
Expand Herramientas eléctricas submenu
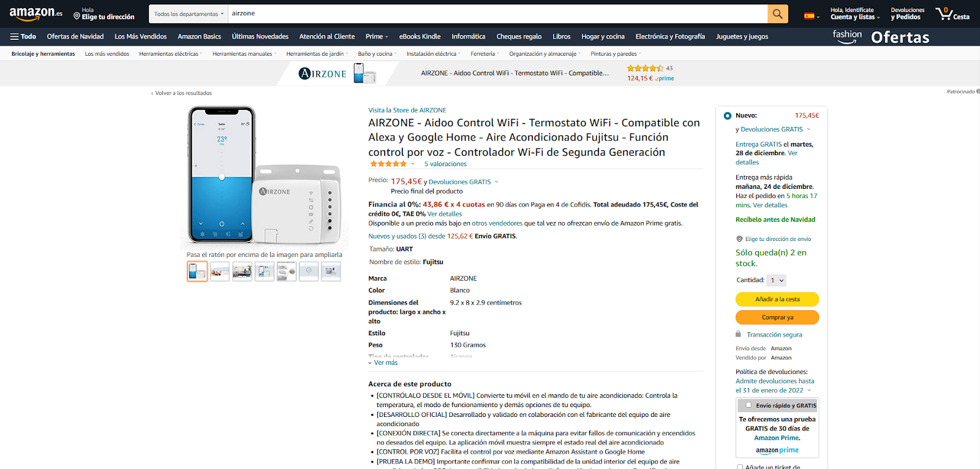tap(170, 54)
